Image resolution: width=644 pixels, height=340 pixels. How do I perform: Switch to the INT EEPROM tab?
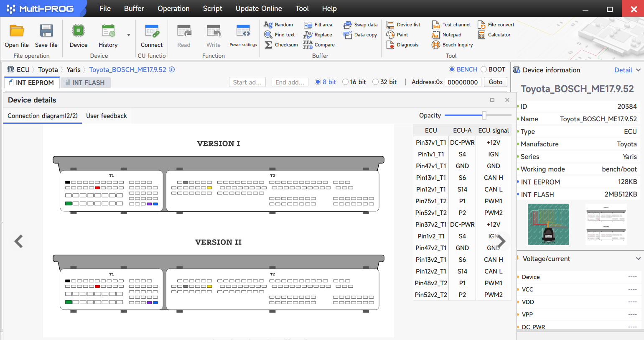tap(32, 82)
